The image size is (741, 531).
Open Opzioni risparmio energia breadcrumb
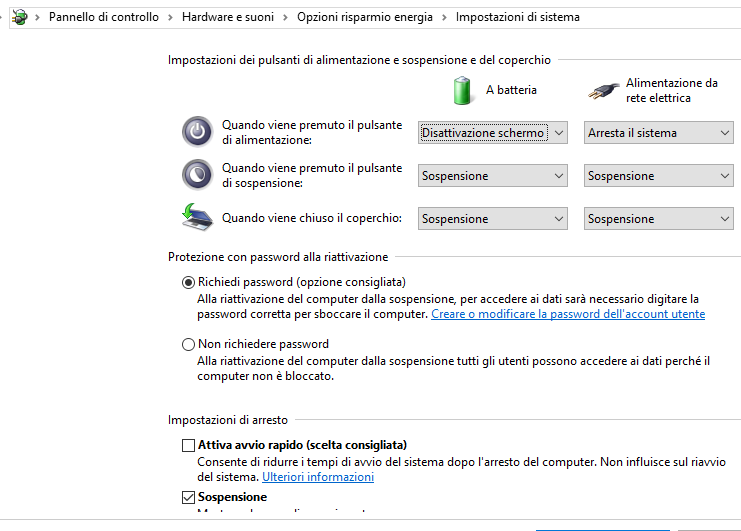pyautogui.click(x=365, y=17)
